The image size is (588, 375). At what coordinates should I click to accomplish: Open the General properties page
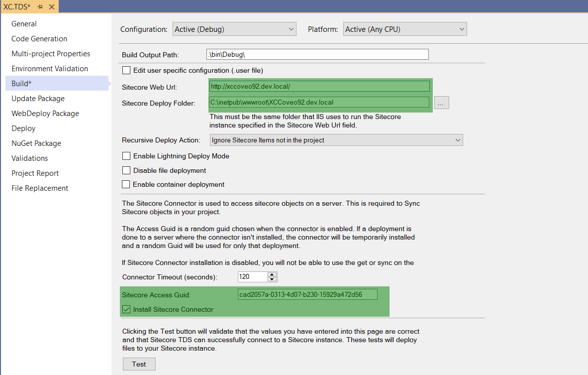tap(24, 23)
